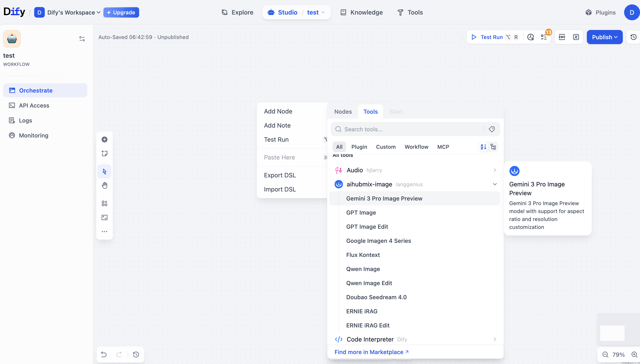Click the undo arrow icon
Image resolution: width=640 pixels, height=364 pixels.
click(104, 354)
